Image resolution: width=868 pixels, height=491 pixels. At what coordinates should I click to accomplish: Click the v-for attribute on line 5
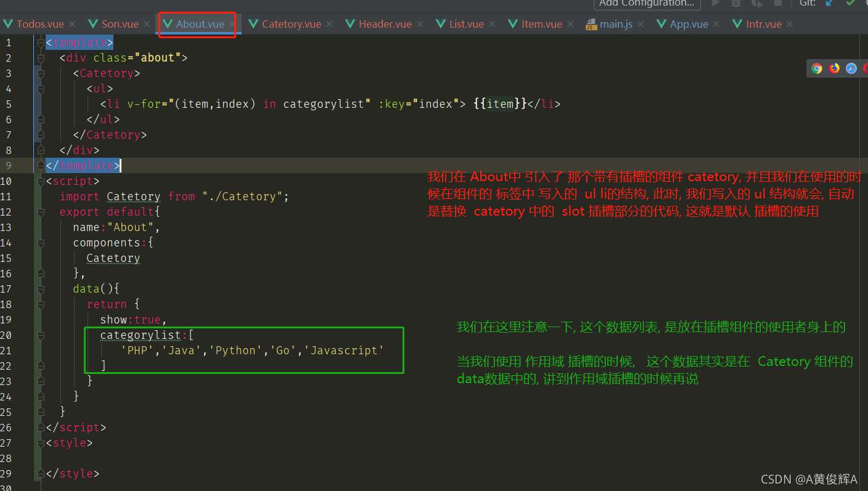tap(249, 104)
